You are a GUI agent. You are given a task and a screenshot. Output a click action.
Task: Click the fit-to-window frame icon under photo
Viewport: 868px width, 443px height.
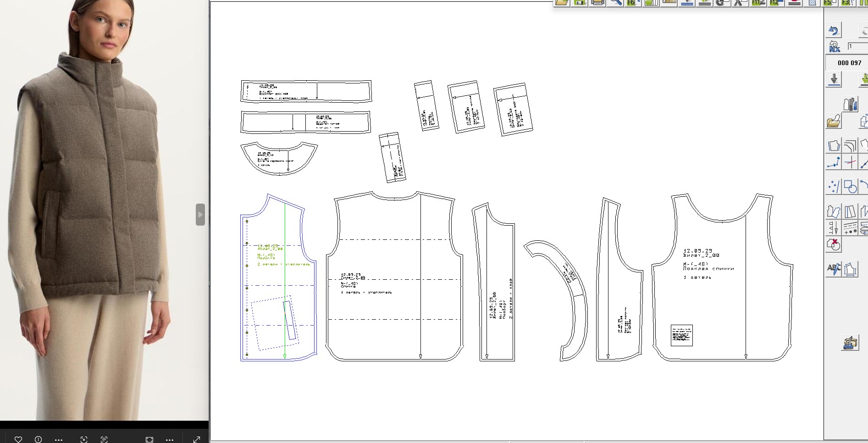click(x=149, y=439)
